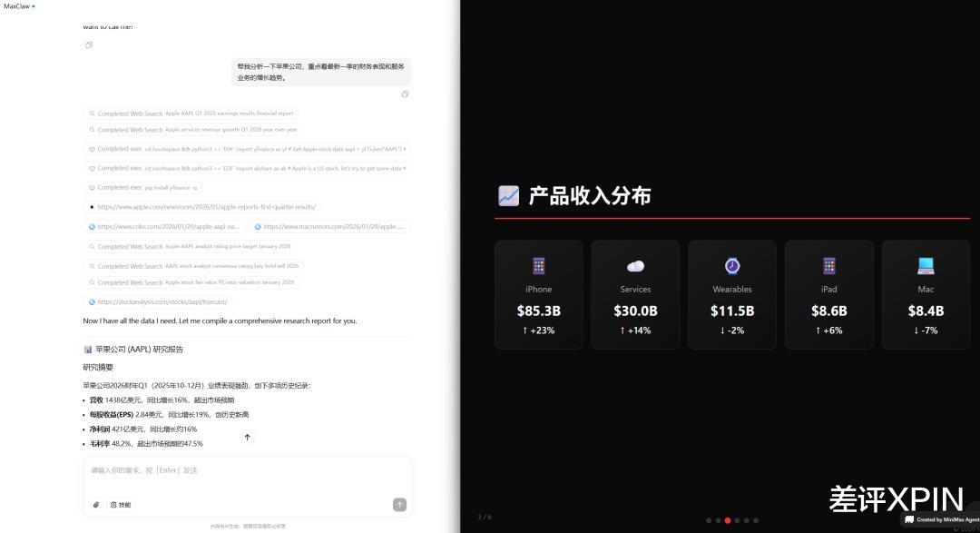980x533 pixels.
Task: Click the watch icon on Wearables card
Action: coord(732,266)
